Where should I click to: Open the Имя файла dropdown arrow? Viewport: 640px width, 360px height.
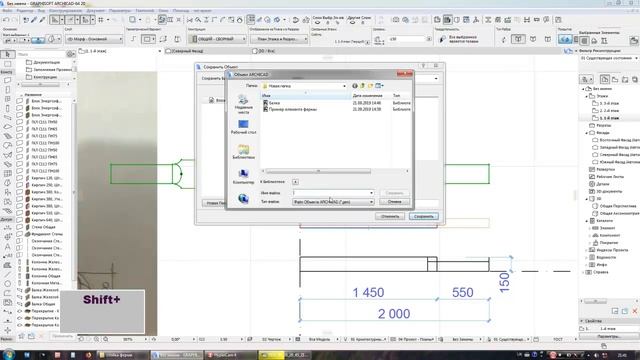click(371, 193)
